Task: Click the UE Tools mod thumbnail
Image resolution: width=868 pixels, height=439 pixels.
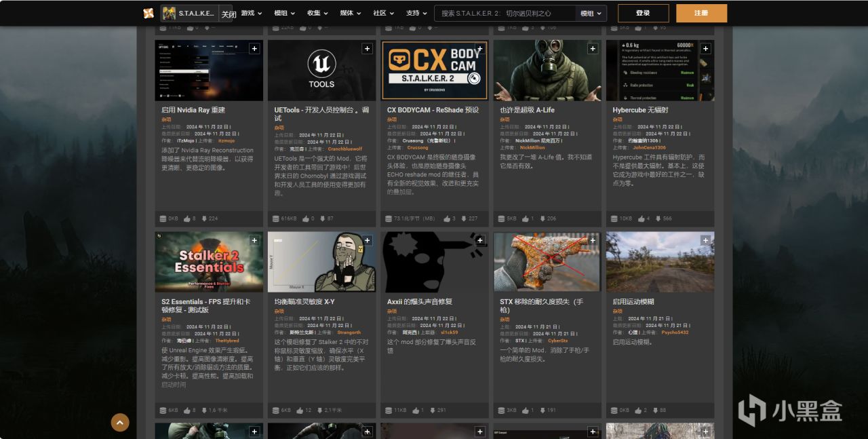Action: pos(321,70)
